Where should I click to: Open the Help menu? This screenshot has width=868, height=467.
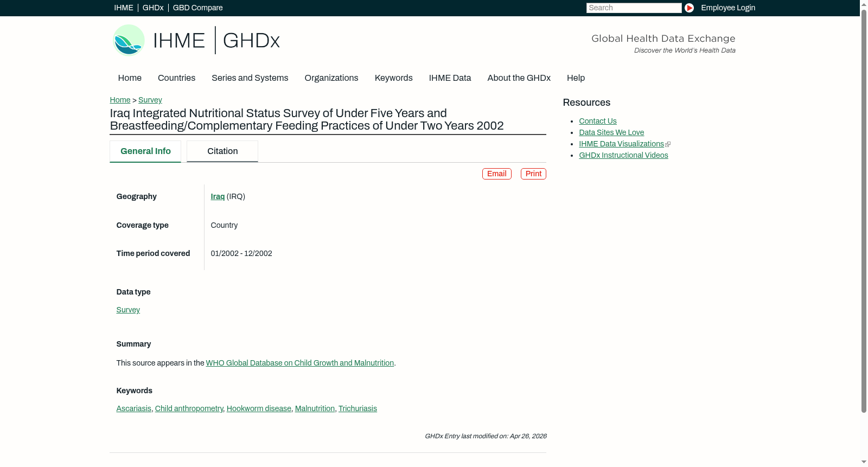coord(576,78)
